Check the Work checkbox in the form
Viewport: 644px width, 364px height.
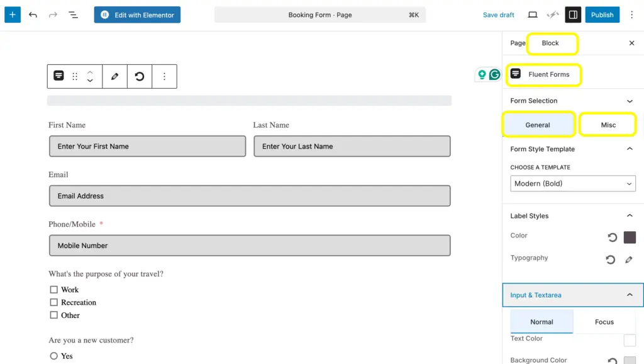pos(53,289)
